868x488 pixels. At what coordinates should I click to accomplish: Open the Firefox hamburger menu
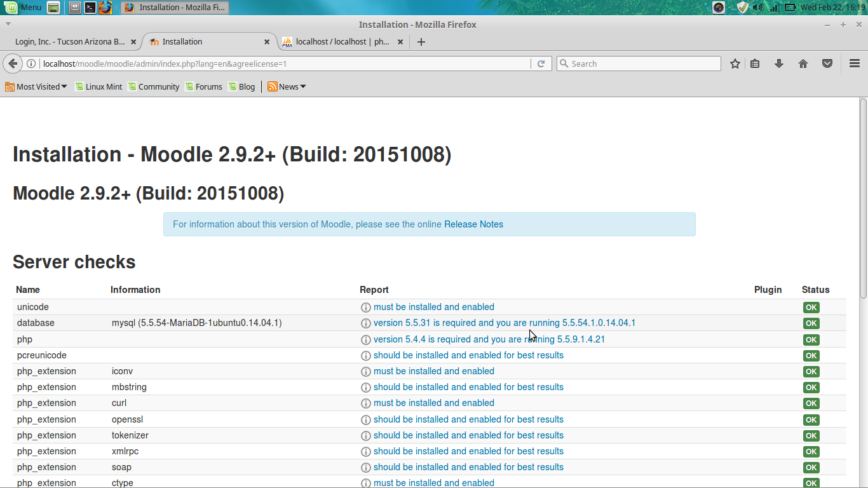tap(854, 64)
